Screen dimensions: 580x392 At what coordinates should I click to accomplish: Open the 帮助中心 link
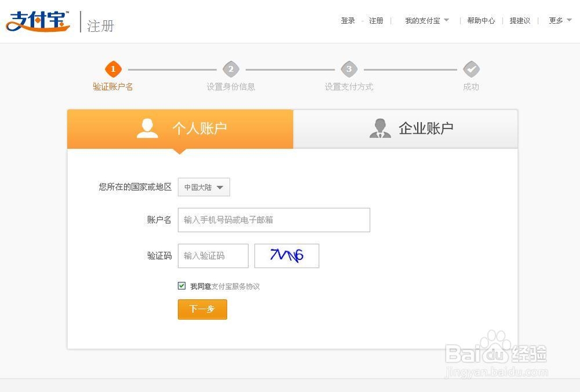(x=481, y=21)
